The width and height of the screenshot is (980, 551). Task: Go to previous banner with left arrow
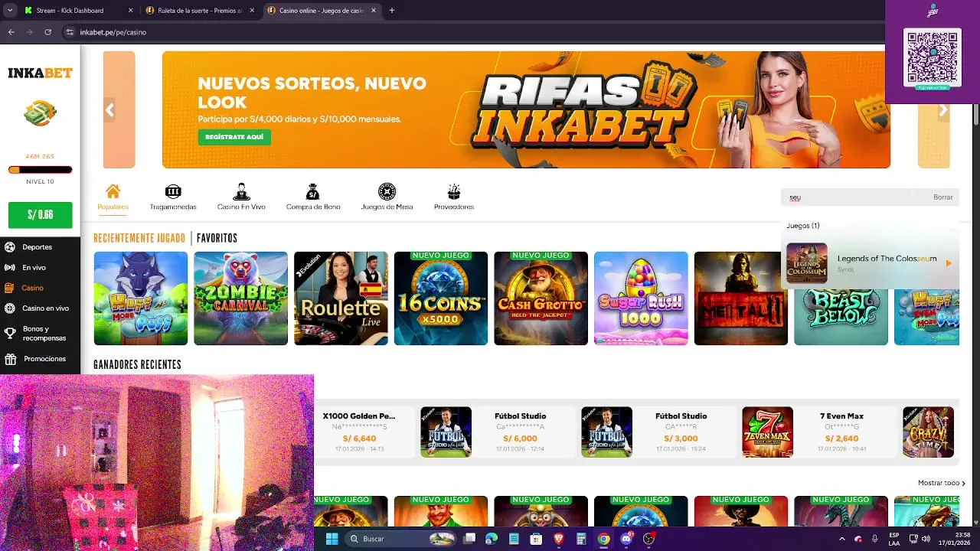109,110
